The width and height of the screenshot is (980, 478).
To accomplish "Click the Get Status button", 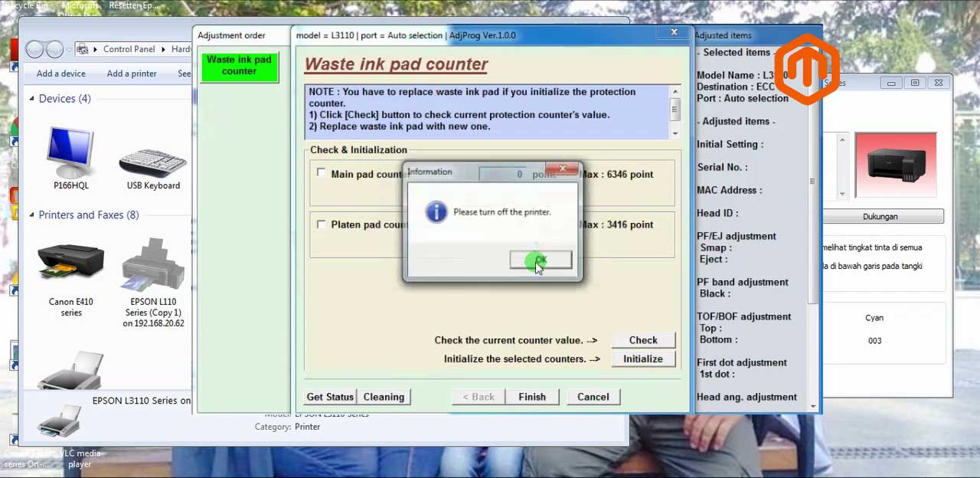I will pyautogui.click(x=330, y=397).
